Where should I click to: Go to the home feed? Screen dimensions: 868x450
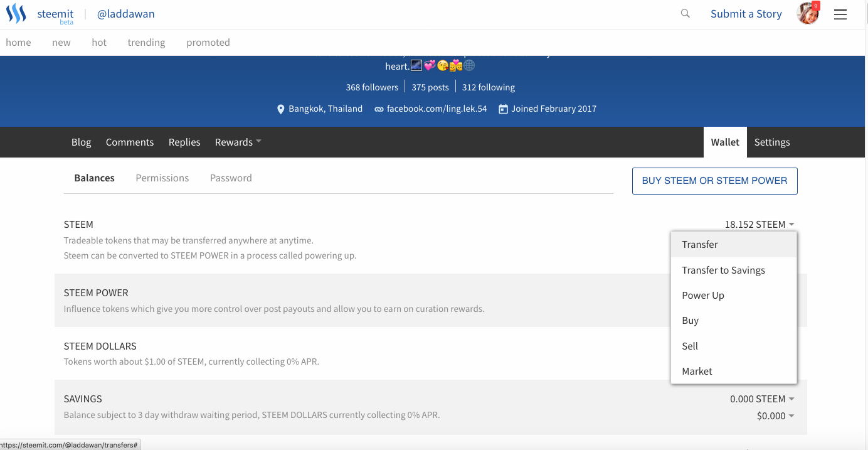18,42
